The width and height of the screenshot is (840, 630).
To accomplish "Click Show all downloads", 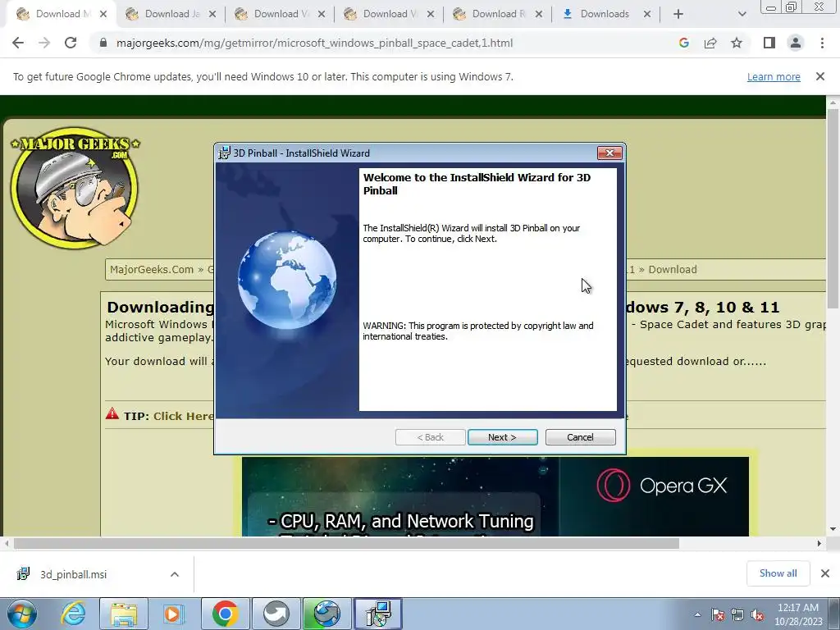I will (778, 573).
